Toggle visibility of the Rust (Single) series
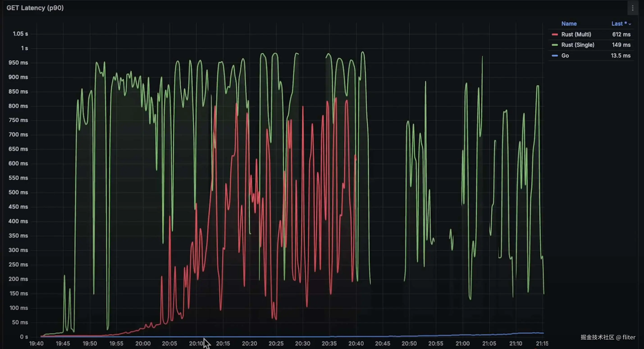 [578, 45]
